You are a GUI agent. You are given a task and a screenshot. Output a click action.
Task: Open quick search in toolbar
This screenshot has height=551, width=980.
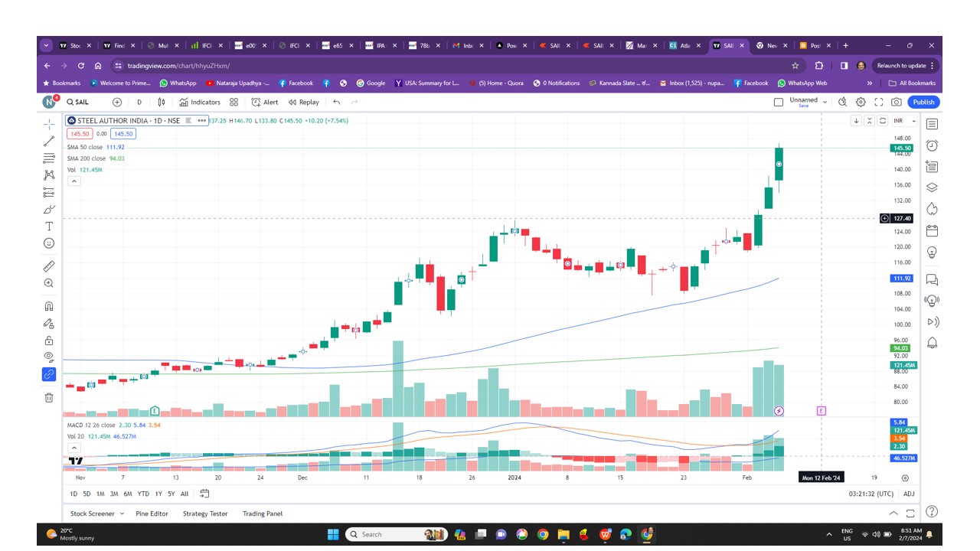pos(842,102)
